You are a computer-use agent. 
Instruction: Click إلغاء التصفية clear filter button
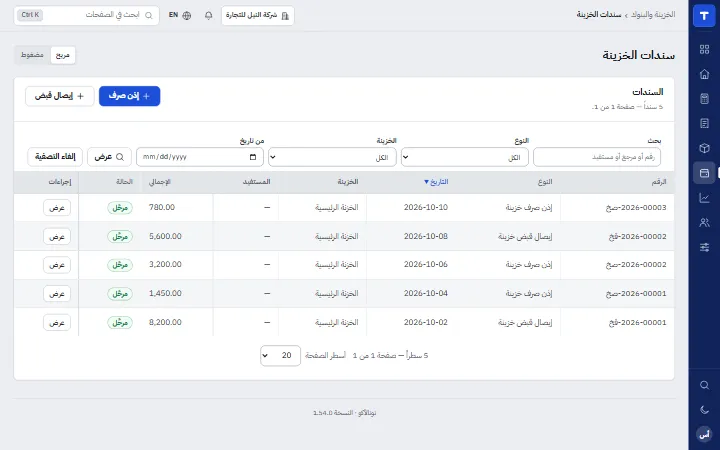[x=55, y=157]
